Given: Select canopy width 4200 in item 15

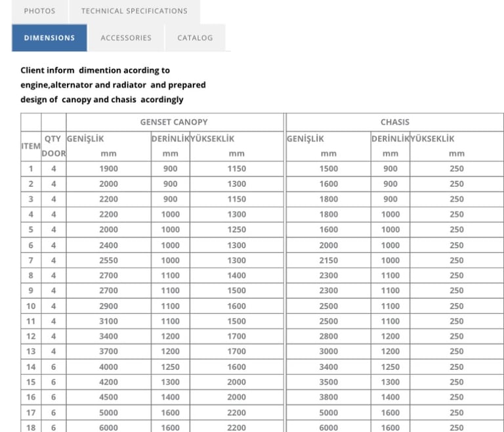Looking at the screenshot, I should click(109, 382).
